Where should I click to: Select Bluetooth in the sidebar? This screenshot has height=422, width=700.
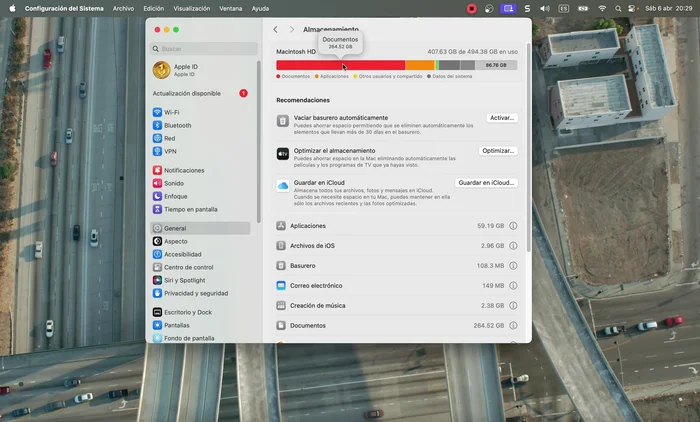coord(177,126)
